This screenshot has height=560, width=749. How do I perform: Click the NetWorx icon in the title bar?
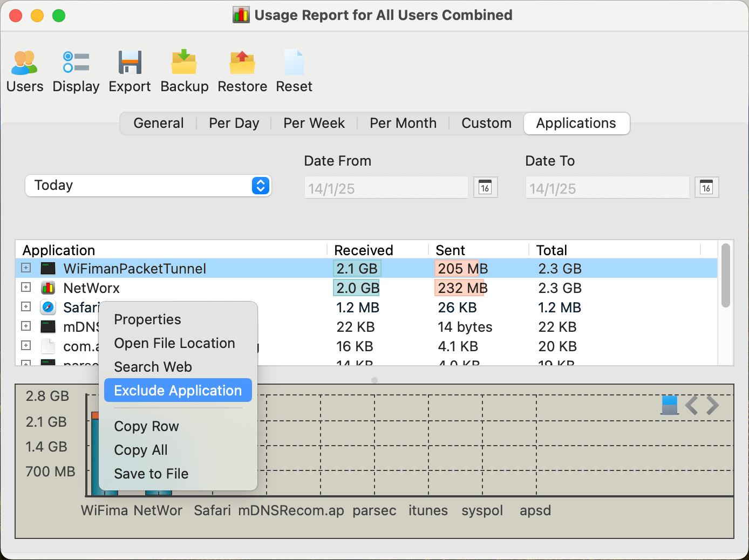[241, 15]
